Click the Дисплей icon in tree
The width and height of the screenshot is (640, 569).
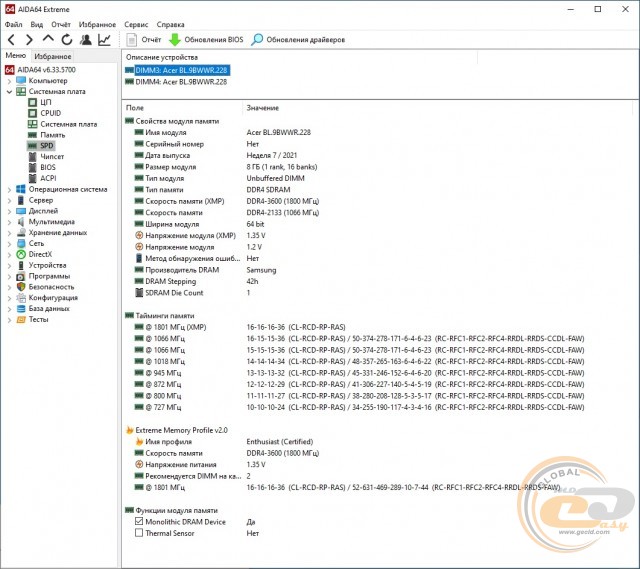(x=21, y=211)
